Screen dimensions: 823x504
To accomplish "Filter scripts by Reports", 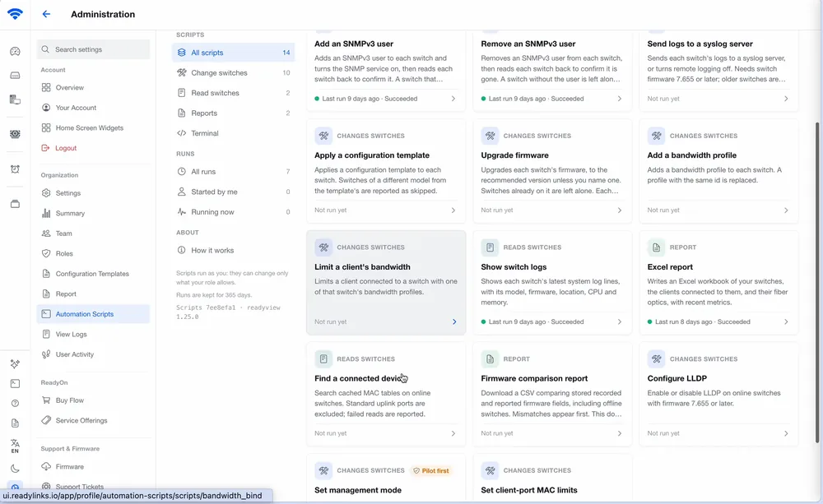I will [x=233, y=113].
